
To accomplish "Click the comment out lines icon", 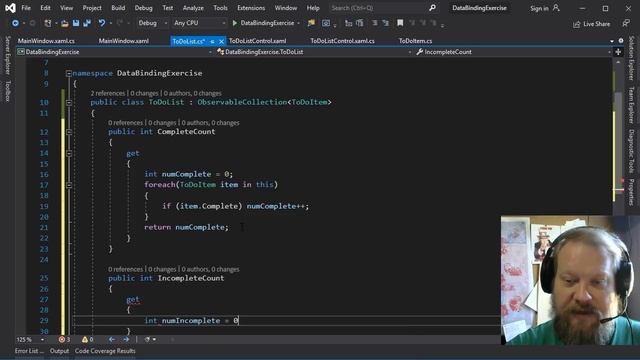I will [375, 23].
